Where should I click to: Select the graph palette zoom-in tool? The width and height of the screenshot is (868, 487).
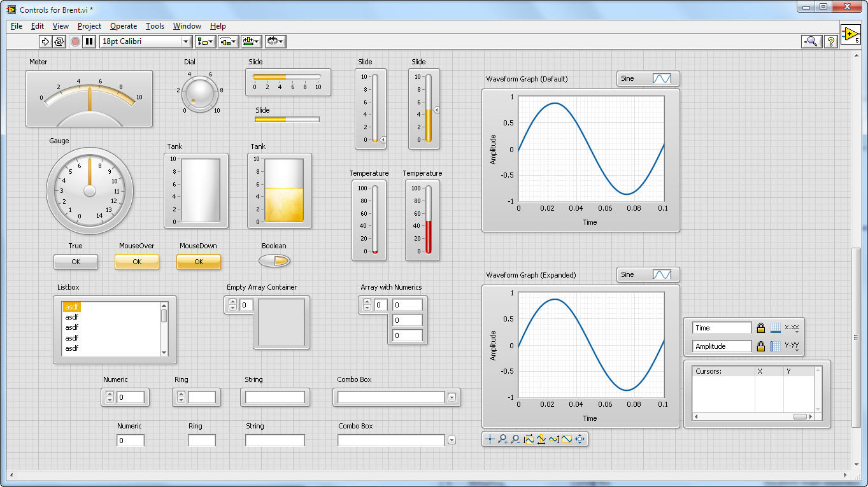(502, 439)
